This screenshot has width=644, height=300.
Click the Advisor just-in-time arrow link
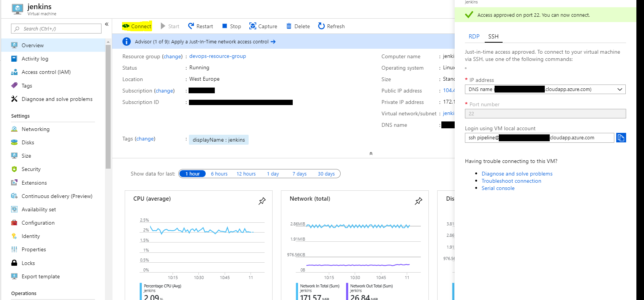click(273, 41)
